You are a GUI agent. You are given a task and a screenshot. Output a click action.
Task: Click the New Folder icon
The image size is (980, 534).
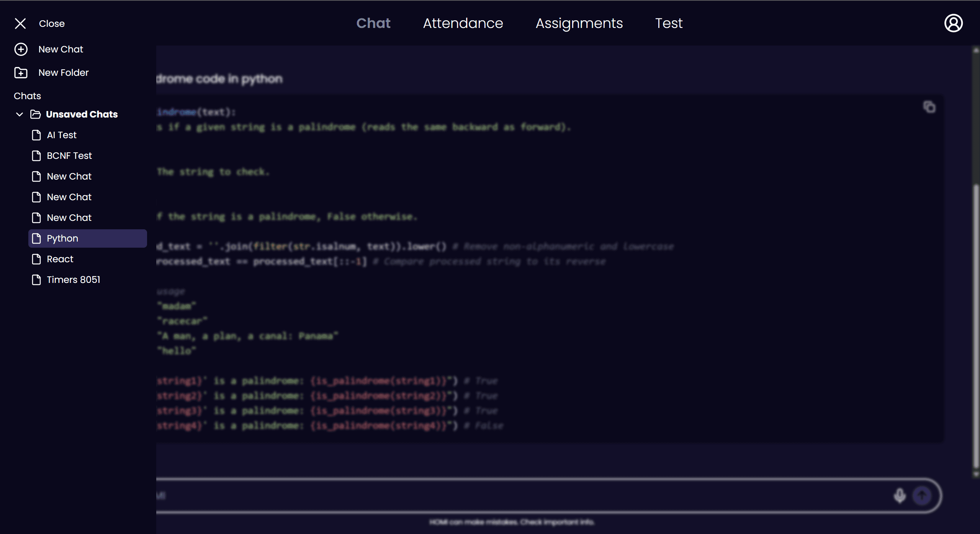pyautogui.click(x=21, y=73)
